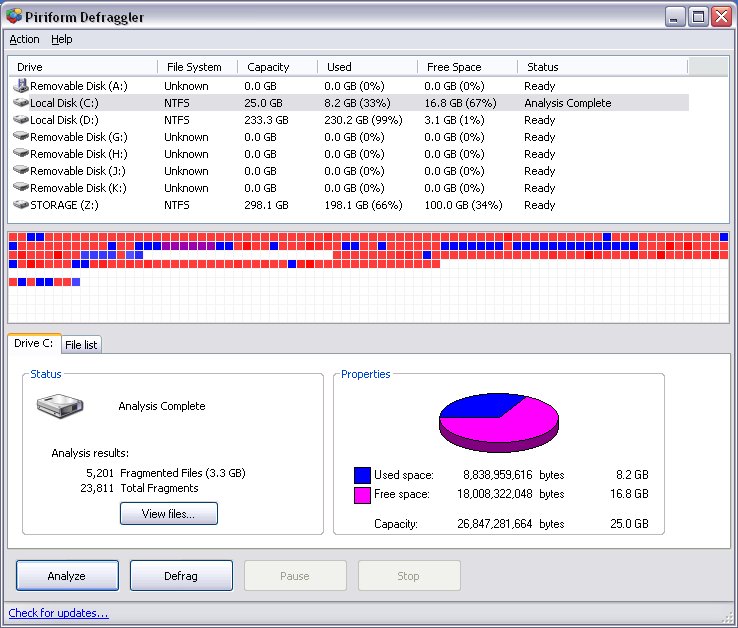
Task: Open the Action menu
Action: pos(24,40)
